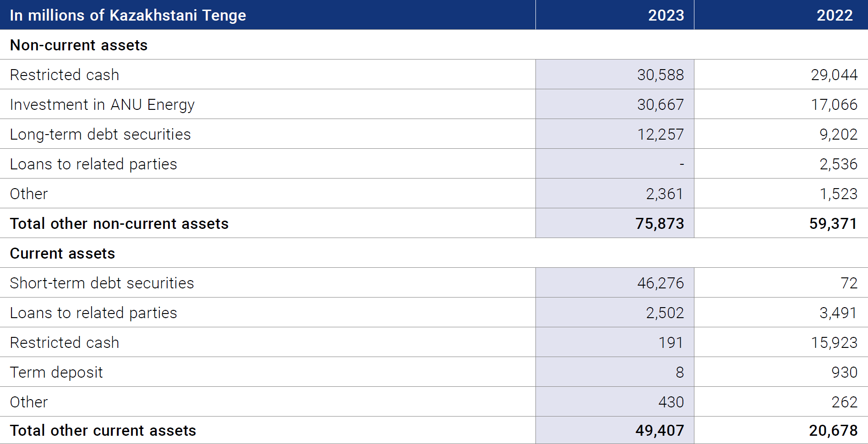The width and height of the screenshot is (868, 444).
Task: Click the 2022 column header
Action: 835,15
